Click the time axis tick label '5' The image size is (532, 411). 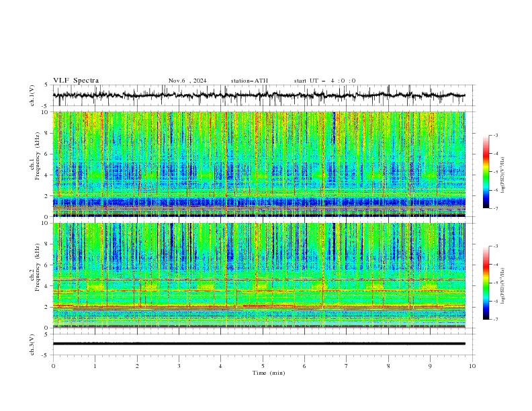(263, 366)
